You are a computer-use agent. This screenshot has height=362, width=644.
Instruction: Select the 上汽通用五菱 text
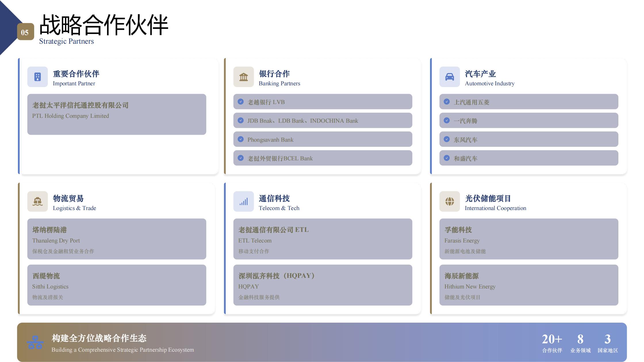click(471, 102)
